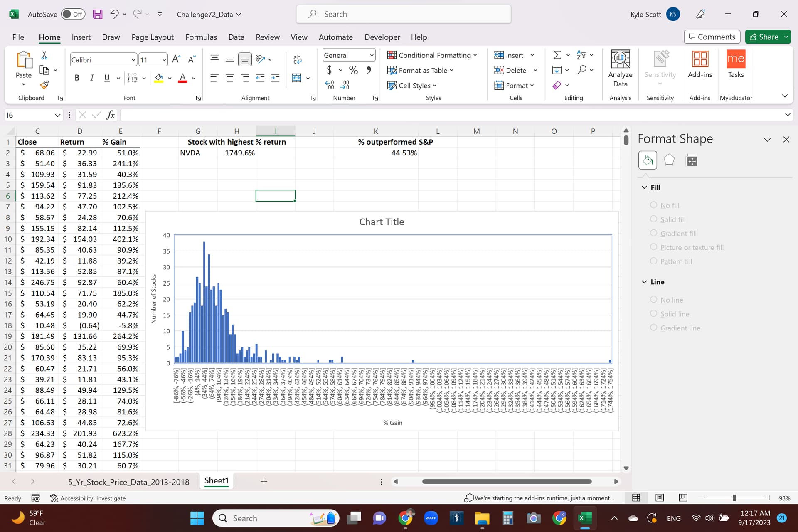Click the AutoSum sigma icon

click(557, 55)
